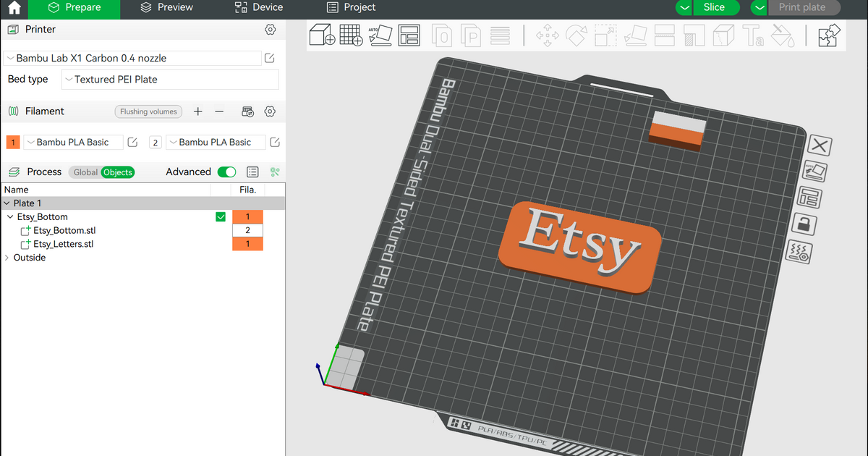868x456 pixels.
Task: Open the Bed type dropdown
Action: pyautogui.click(x=169, y=79)
